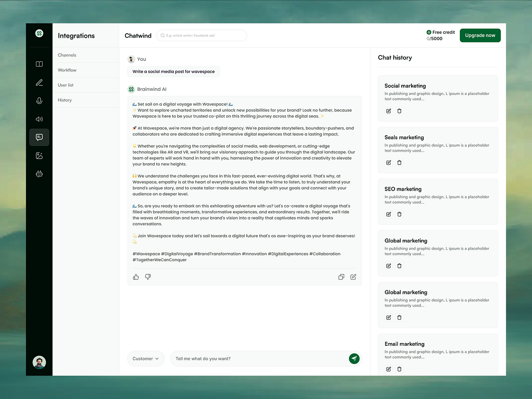
Task: Open the text-to-speech audio tool
Action: coord(39,119)
